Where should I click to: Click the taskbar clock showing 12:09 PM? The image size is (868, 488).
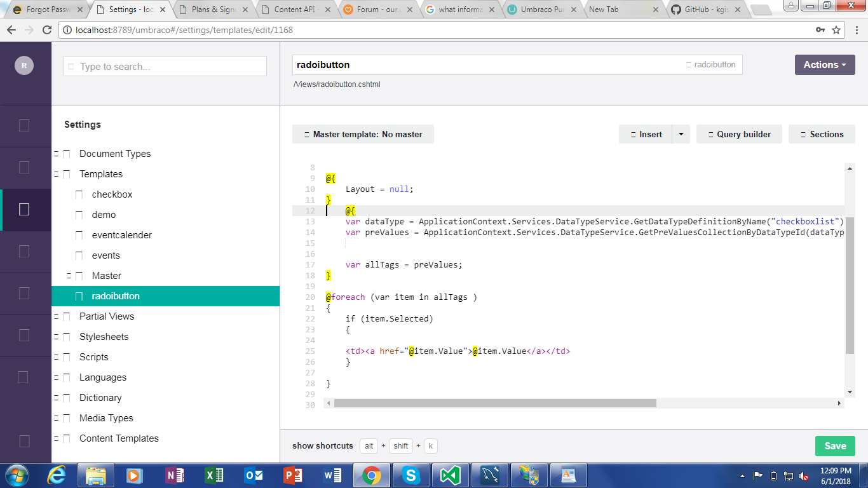tap(836, 475)
